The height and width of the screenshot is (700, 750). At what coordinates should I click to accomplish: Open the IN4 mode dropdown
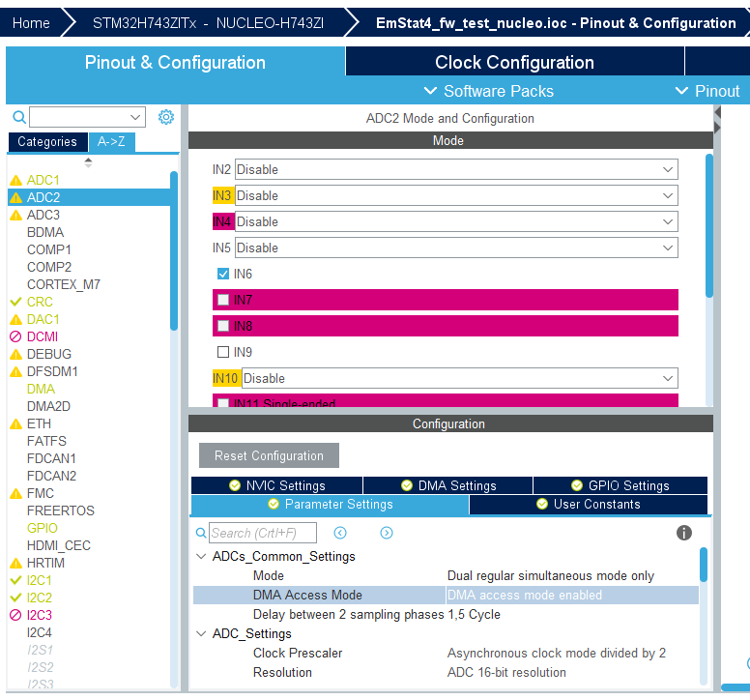click(x=456, y=221)
